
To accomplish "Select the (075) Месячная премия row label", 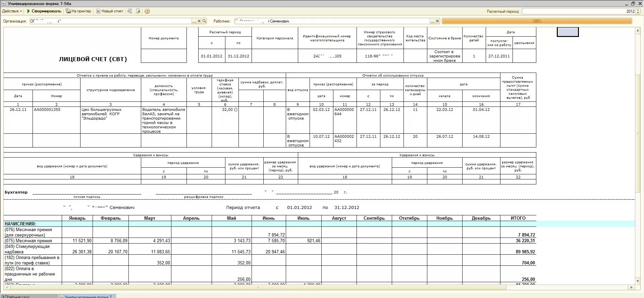I will click(x=33, y=241).
